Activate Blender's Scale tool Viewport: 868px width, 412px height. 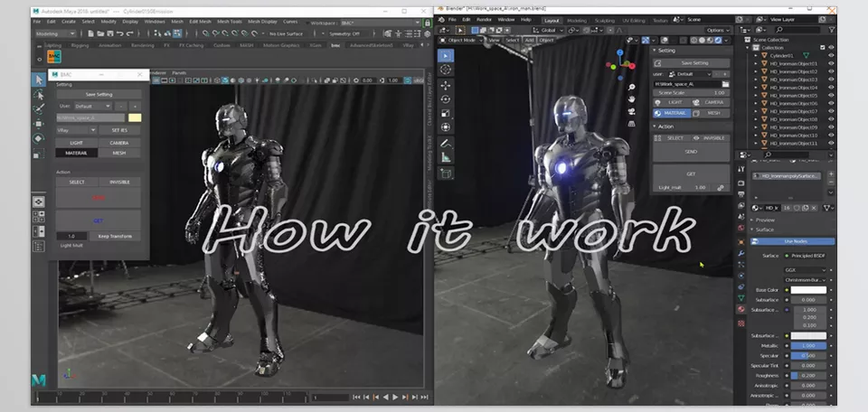click(446, 113)
